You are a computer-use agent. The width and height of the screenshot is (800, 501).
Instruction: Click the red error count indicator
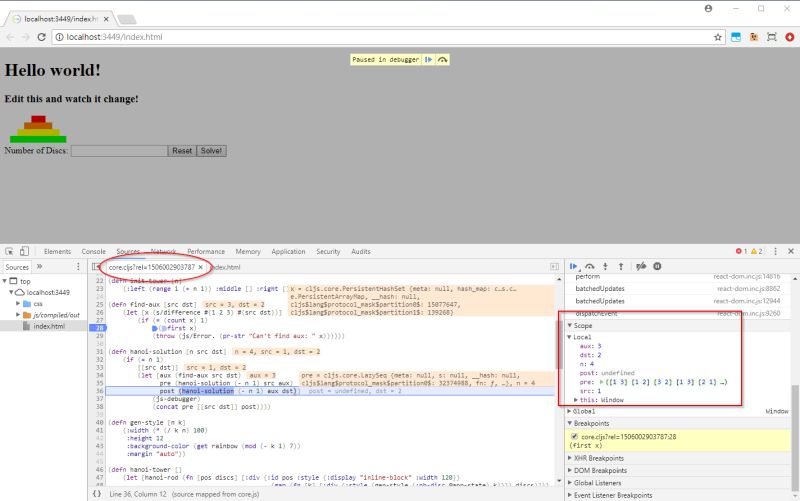tap(741, 251)
